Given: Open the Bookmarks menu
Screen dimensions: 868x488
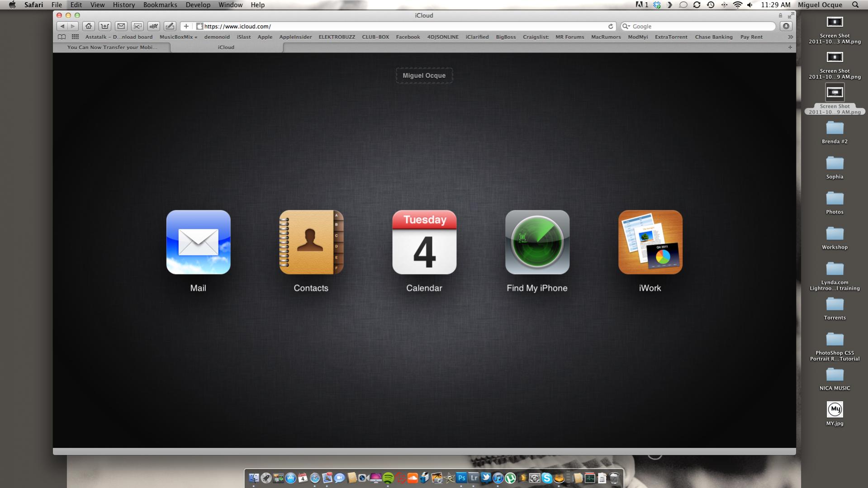Looking at the screenshot, I should click(160, 5).
